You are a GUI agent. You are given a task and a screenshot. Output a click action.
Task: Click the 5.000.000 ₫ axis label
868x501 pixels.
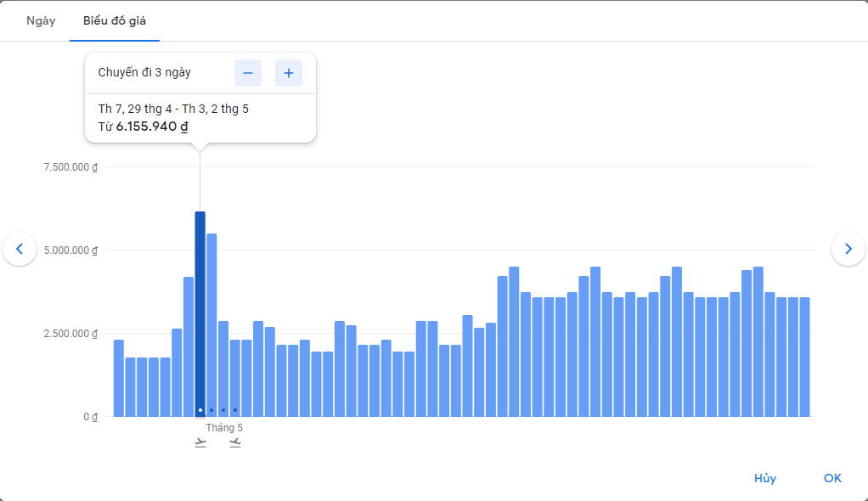point(70,250)
